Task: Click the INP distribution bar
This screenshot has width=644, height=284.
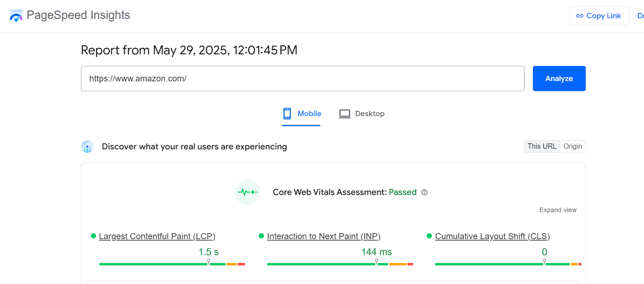Action: 340,264
